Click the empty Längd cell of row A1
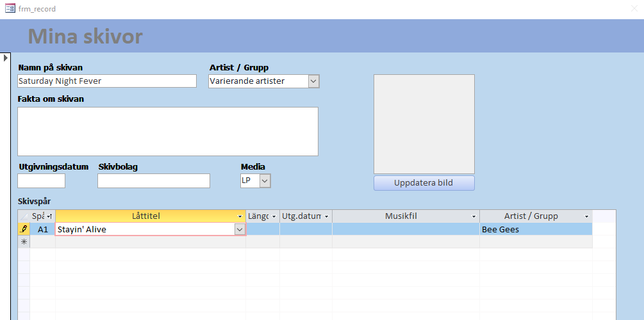The height and width of the screenshot is (320, 644). click(x=263, y=229)
